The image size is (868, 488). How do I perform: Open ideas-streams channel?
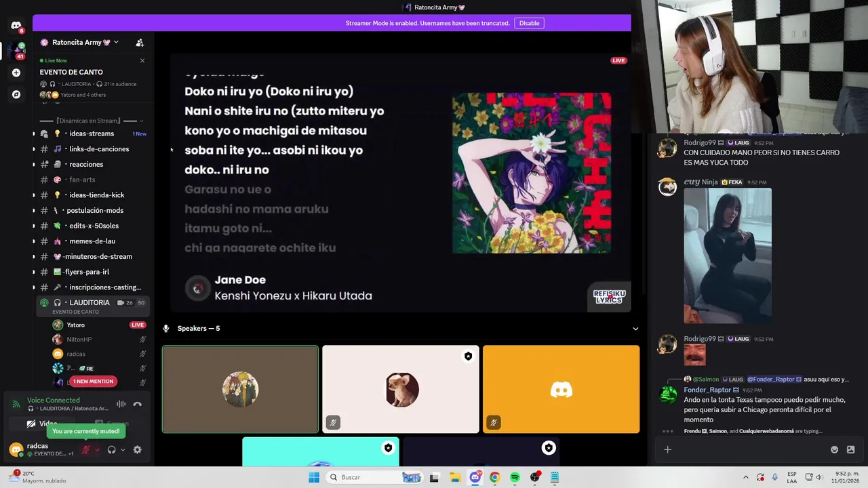pyautogui.click(x=93, y=134)
